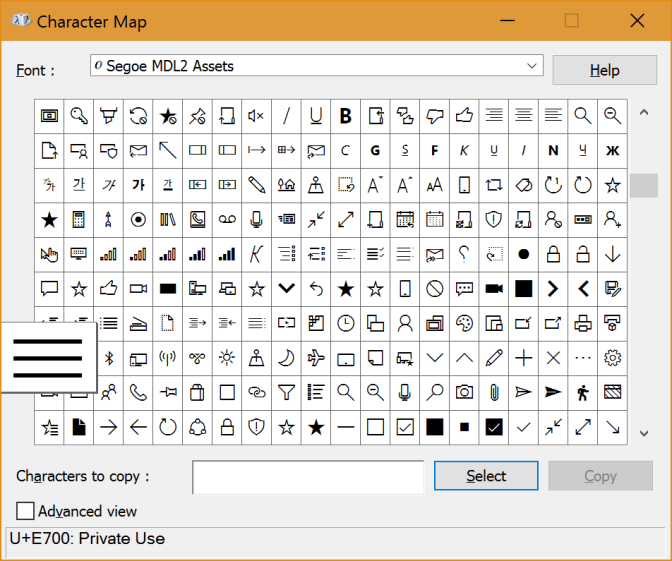Image resolution: width=672 pixels, height=561 pixels.
Task: Select the funnel filter glyph
Action: pyautogui.click(x=286, y=392)
